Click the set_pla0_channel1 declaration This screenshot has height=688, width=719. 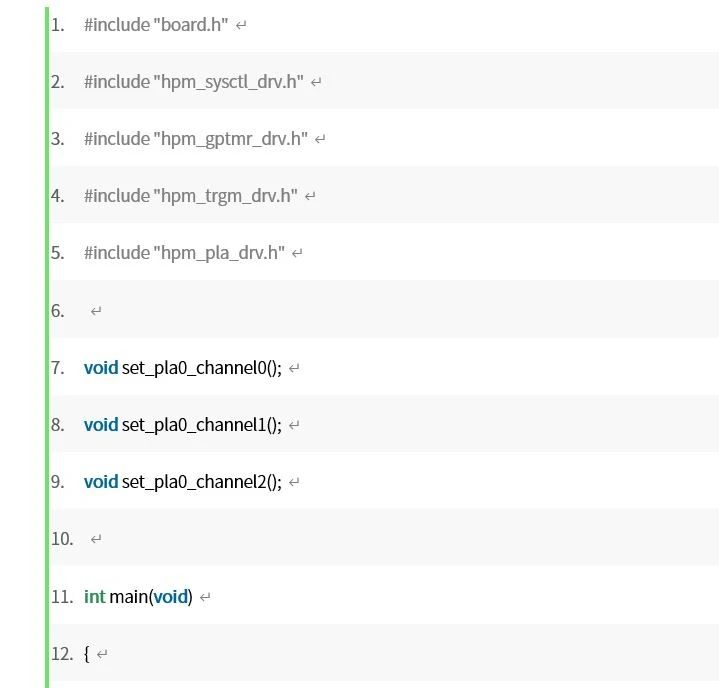183,425
